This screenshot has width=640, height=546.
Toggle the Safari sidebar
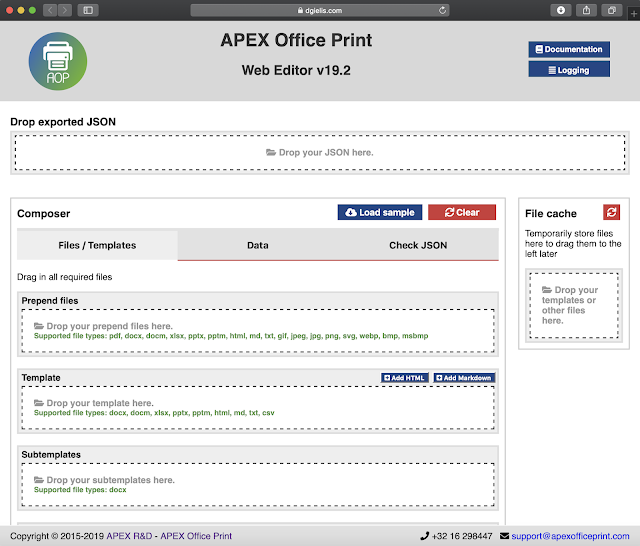pyautogui.click(x=88, y=10)
